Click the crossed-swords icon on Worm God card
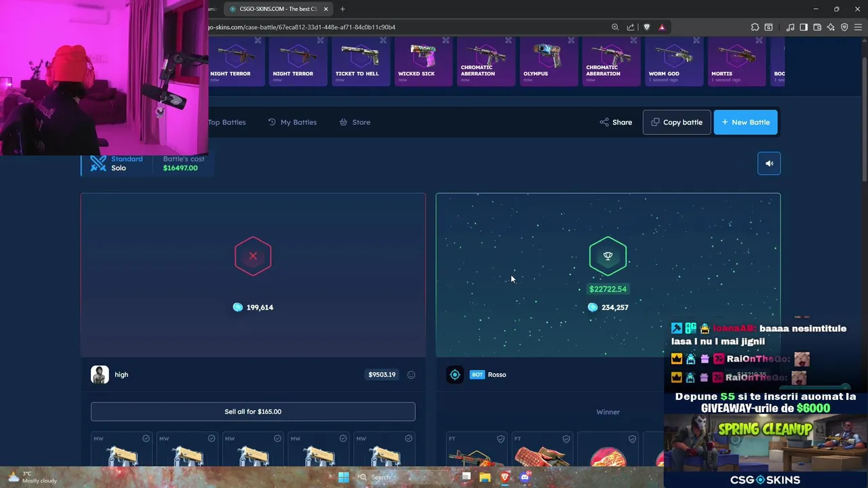868x488 pixels. pyautogui.click(x=696, y=41)
